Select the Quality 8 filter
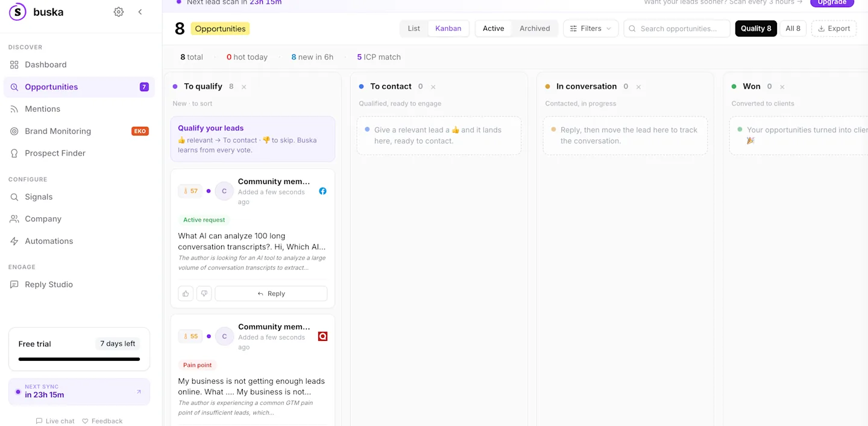The width and height of the screenshot is (868, 426). point(756,28)
